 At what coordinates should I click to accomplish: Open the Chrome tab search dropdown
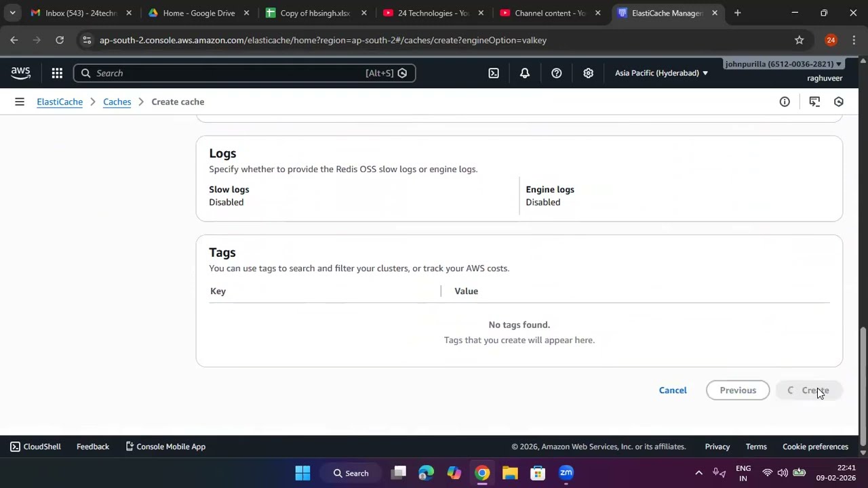point(12,13)
